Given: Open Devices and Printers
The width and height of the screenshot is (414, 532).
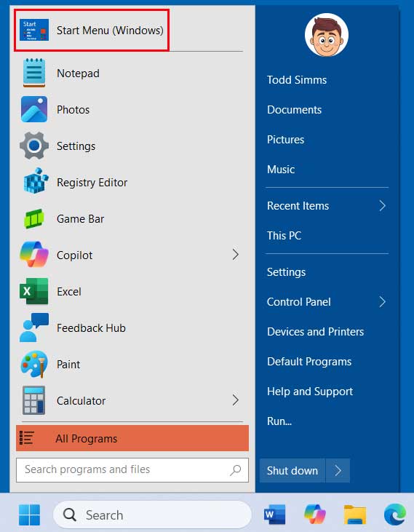Looking at the screenshot, I should click(x=315, y=331).
